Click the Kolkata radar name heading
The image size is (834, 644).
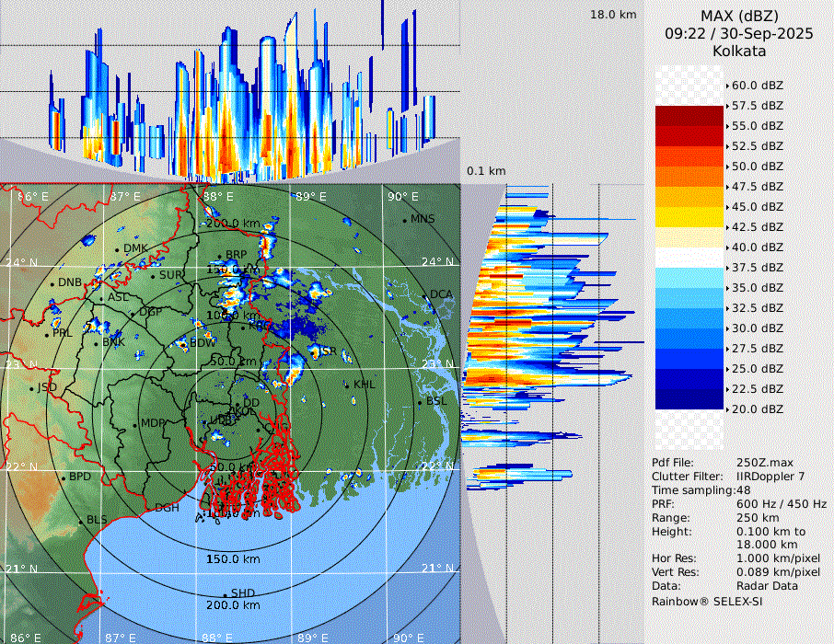(x=738, y=52)
